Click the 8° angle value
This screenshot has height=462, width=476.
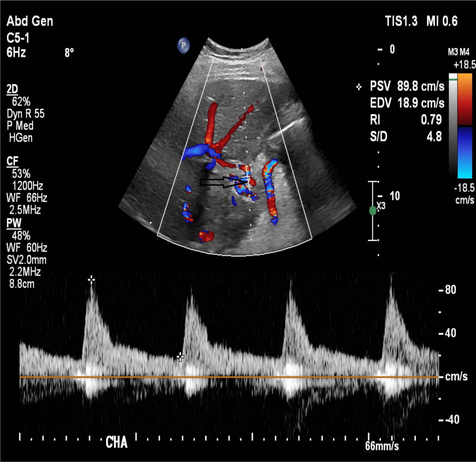pyautogui.click(x=69, y=53)
